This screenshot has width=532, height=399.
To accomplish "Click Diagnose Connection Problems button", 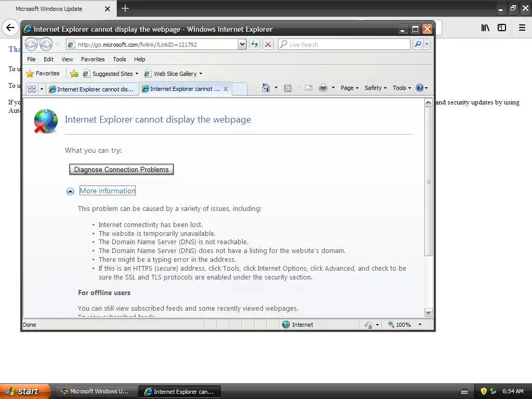I will pyautogui.click(x=122, y=169).
